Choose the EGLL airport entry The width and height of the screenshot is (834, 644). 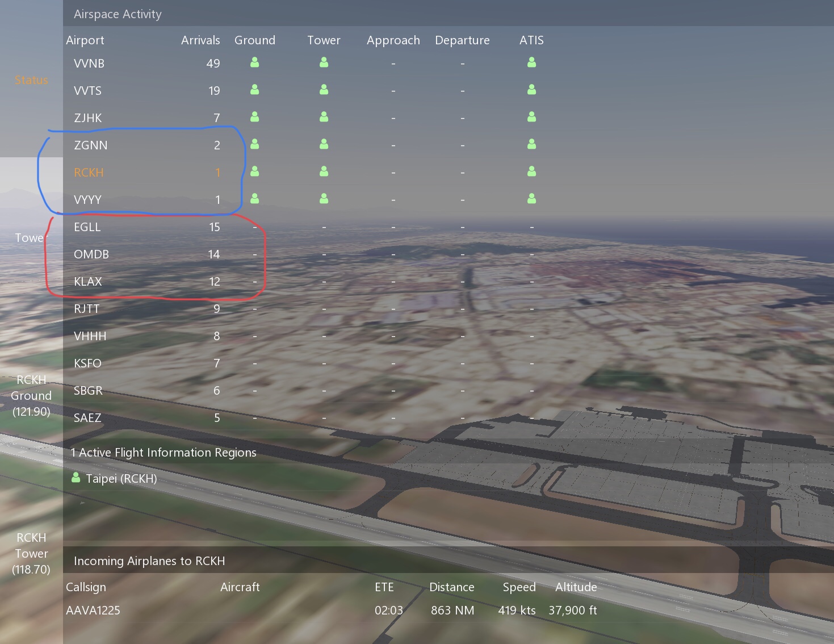click(x=87, y=227)
